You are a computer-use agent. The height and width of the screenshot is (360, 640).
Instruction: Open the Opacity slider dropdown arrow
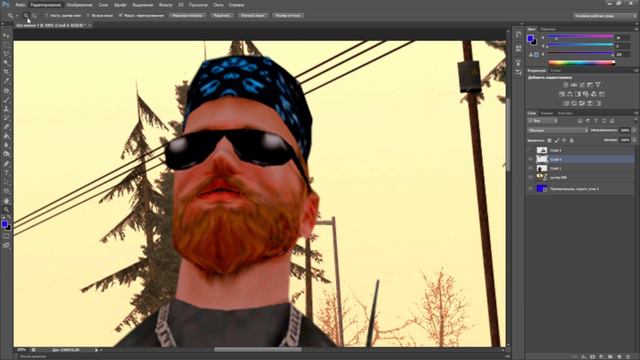(x=634, y=130)
